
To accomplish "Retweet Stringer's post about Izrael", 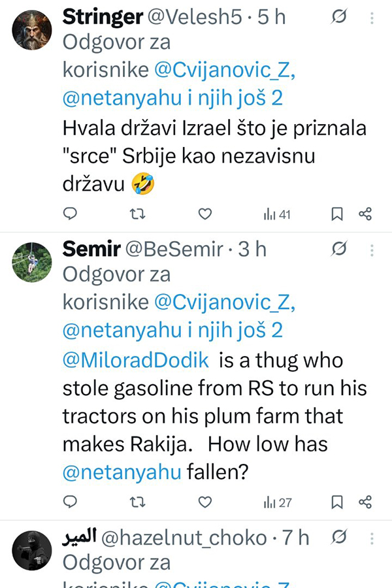I will pos(138,214).
